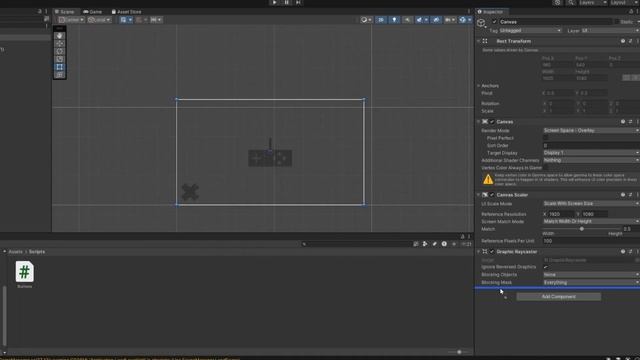Switch to the Scene tab
The height and width of the screenshot is (360, 640).
pyautogui.click(x=65, y=12)
